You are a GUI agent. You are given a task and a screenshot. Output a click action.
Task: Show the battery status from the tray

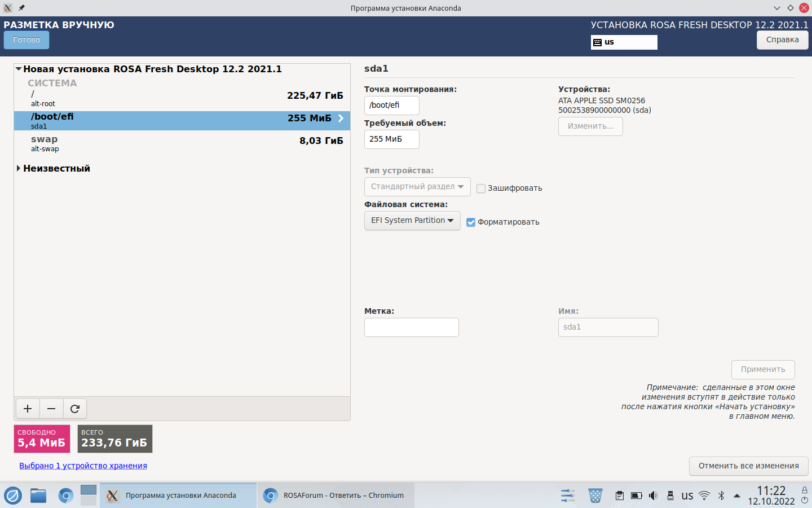[x=636, y=496]
